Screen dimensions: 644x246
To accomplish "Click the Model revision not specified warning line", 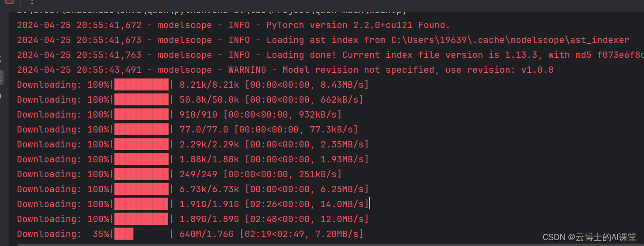I will pyautogui.click(x=285, y=70).
